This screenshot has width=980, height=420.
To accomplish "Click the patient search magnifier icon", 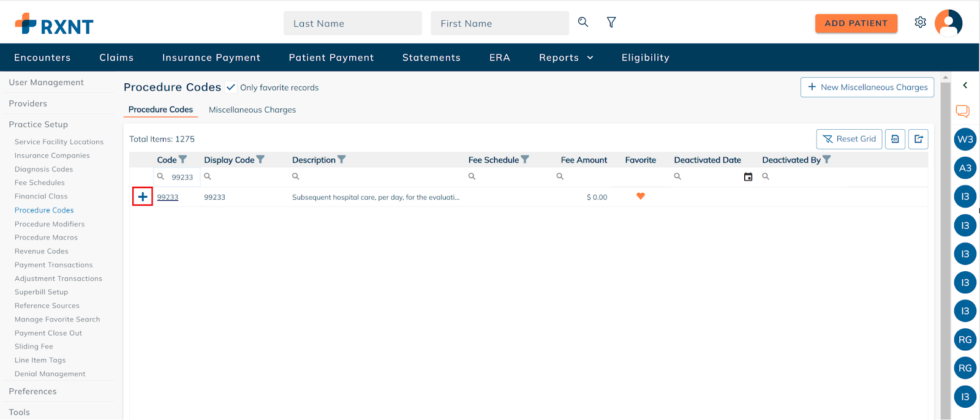I will pyautogui.click(x=583, y=22).
